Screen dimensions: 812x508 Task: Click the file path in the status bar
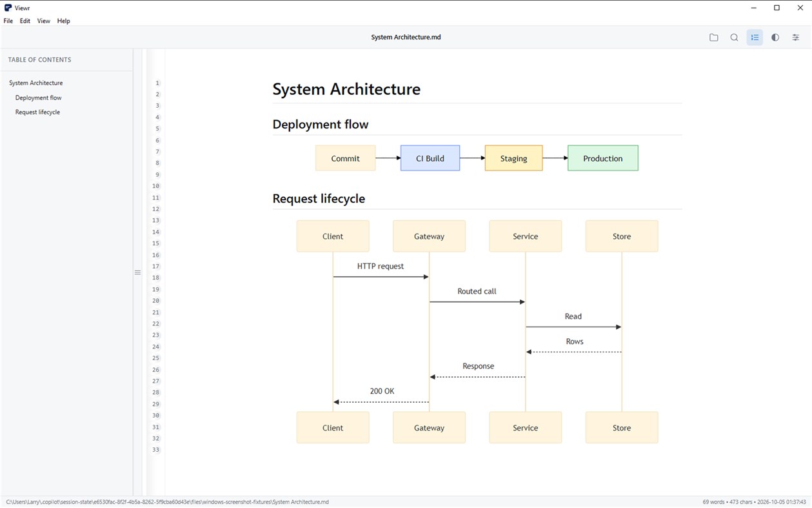(x=168, y=502)
